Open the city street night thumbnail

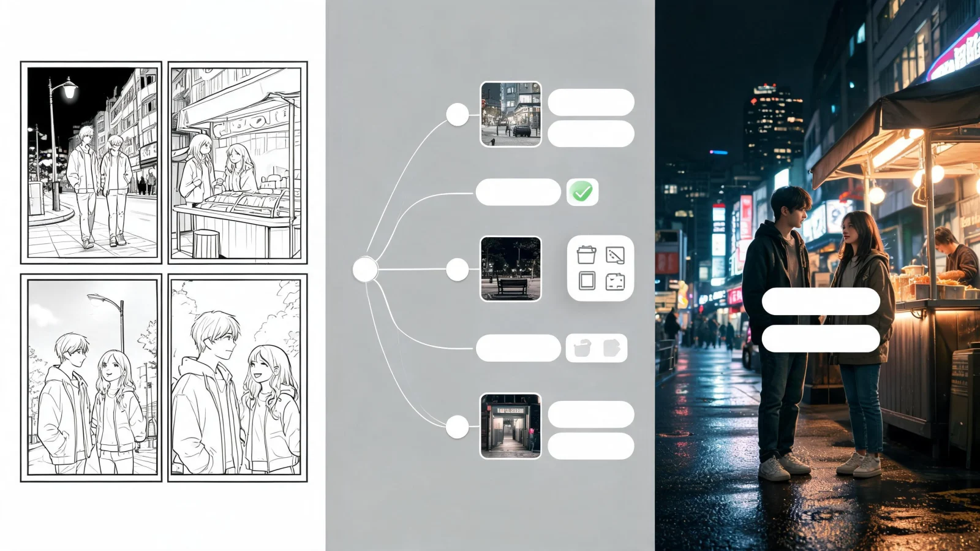tap(511, 115)
